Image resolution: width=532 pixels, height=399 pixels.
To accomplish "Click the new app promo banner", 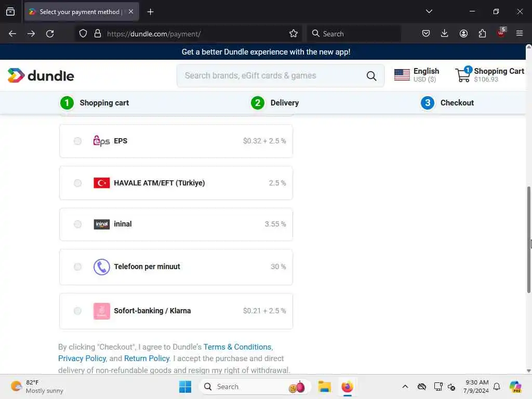I will pyautogui.click(x=265, y=52).
